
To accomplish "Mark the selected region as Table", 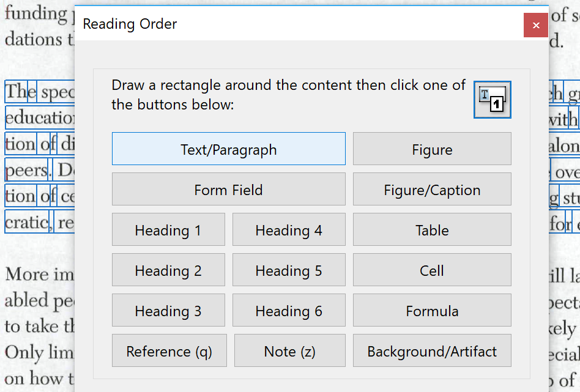I will point(432,229).
